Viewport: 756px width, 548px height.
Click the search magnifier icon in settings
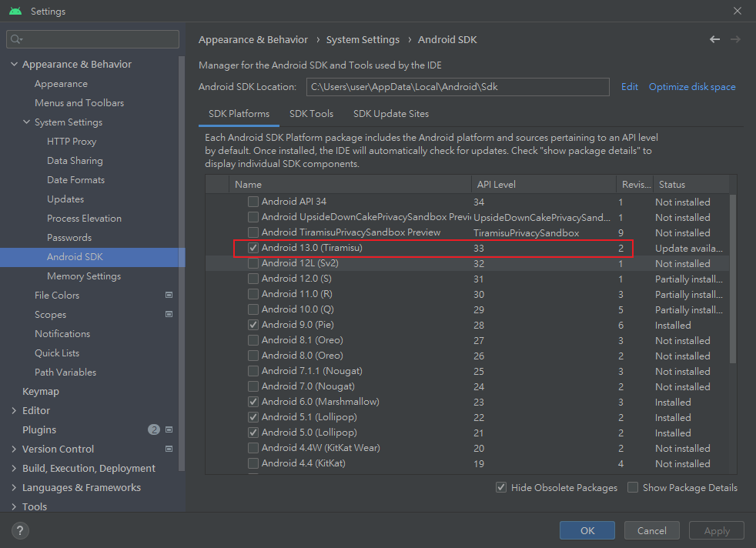coord(16,39)
